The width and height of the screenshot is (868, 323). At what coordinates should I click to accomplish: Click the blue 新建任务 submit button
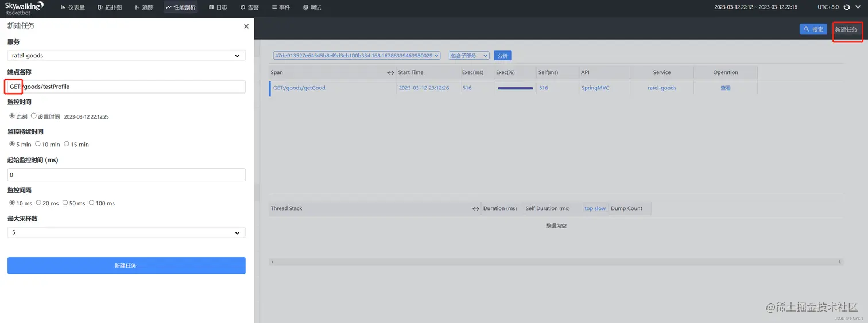click(x=126, y=266)
